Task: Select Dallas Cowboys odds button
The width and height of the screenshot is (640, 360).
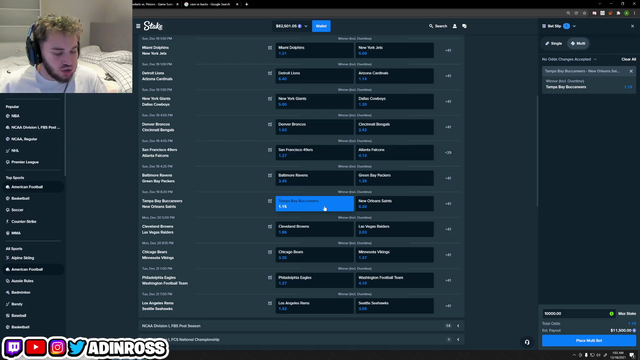Action: [x=395, y=101]
